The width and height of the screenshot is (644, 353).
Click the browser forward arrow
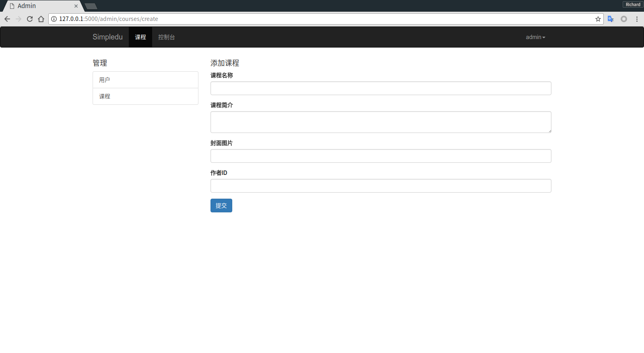point(19,19)
